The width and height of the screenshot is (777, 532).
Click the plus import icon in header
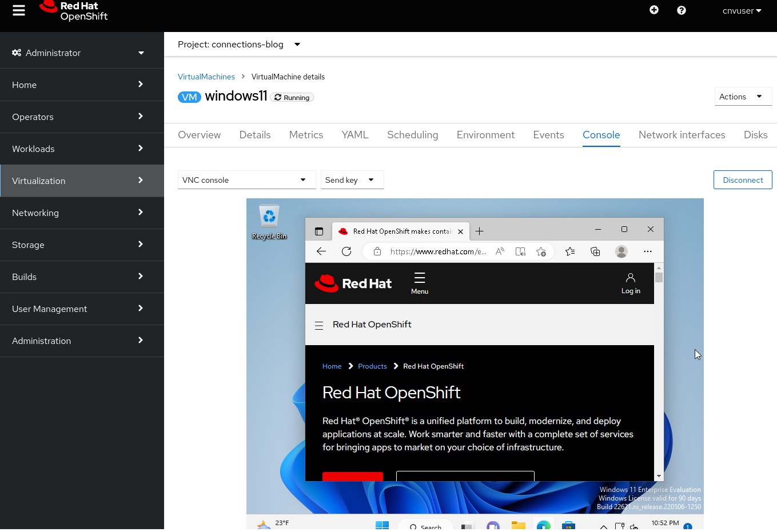click(x=654, y=10)
